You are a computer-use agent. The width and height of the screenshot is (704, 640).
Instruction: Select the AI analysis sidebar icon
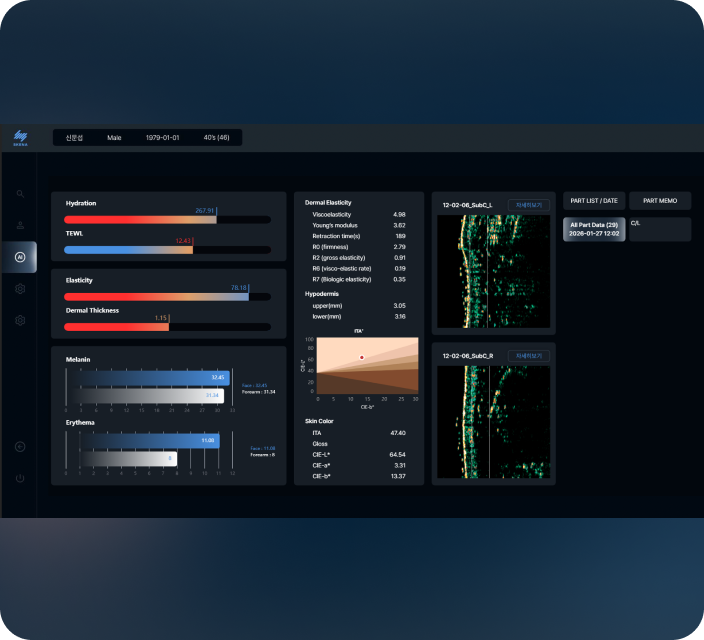(x=20, y=257)
